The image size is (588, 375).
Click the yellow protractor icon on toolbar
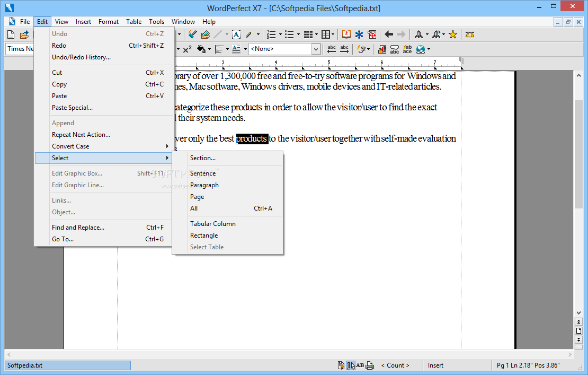[x=469, y=34]
